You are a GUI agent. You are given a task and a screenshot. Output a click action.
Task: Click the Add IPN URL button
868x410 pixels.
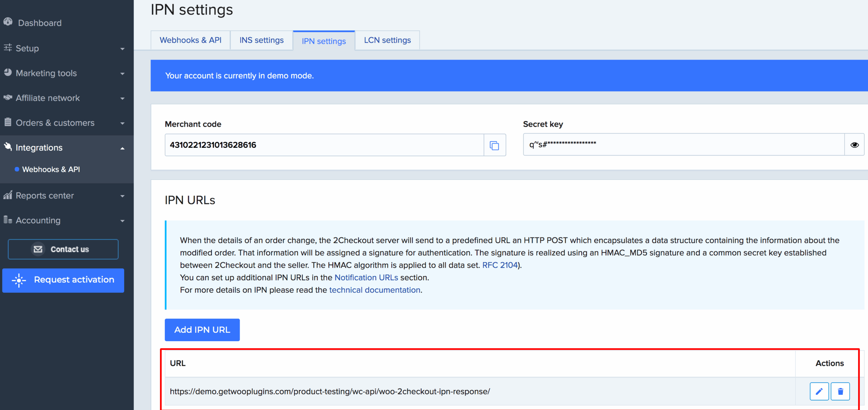tap(202, 329)
